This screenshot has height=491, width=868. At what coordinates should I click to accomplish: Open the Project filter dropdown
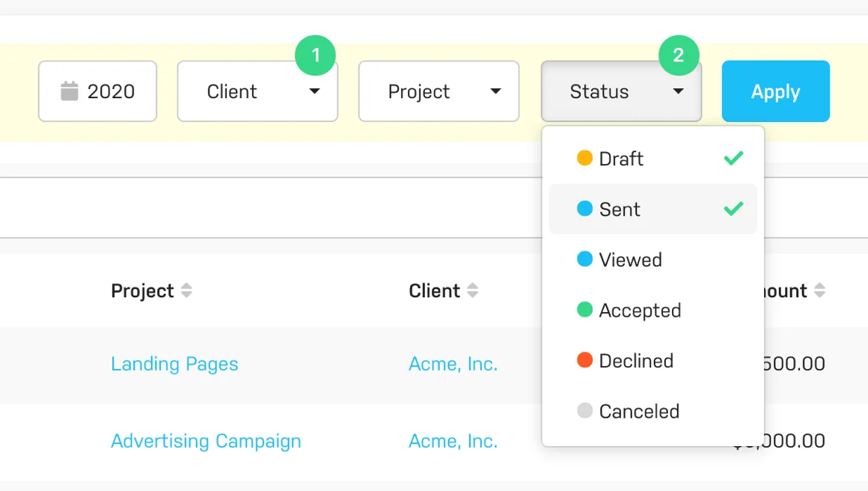(438, 91)
